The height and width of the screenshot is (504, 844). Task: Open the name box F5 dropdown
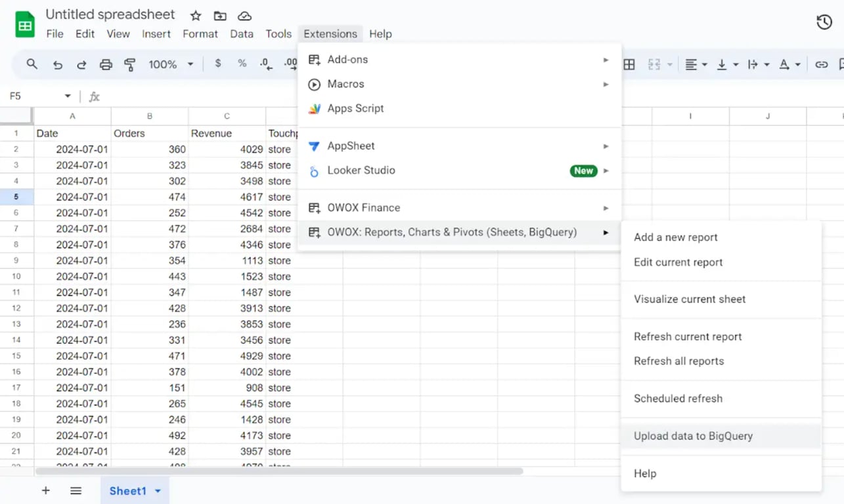click(x=68, y=96)
